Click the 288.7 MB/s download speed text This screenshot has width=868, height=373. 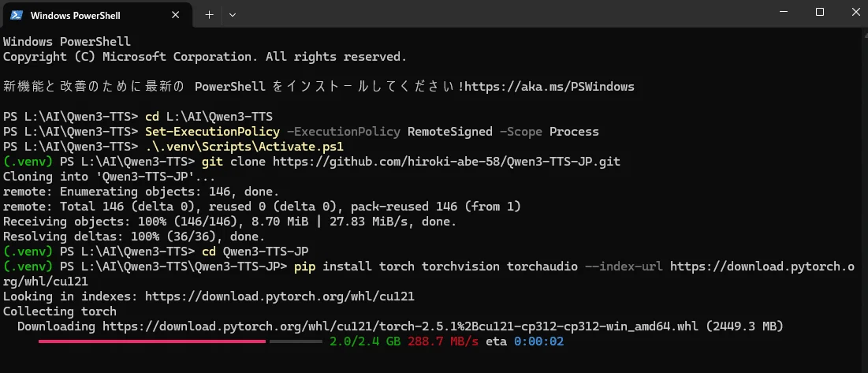(443, 341)
